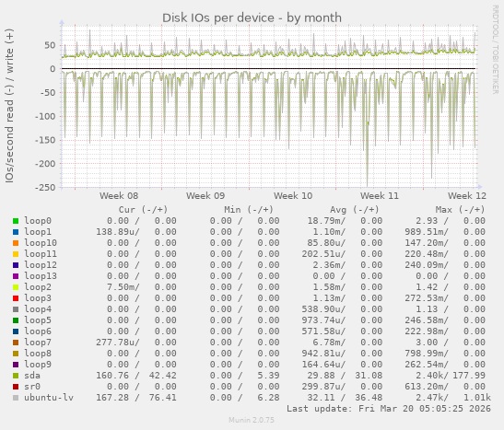Select the loop10 device label
Image resolution: width=504 pixels, height=430 pixels.
click(x=41, y=243)
